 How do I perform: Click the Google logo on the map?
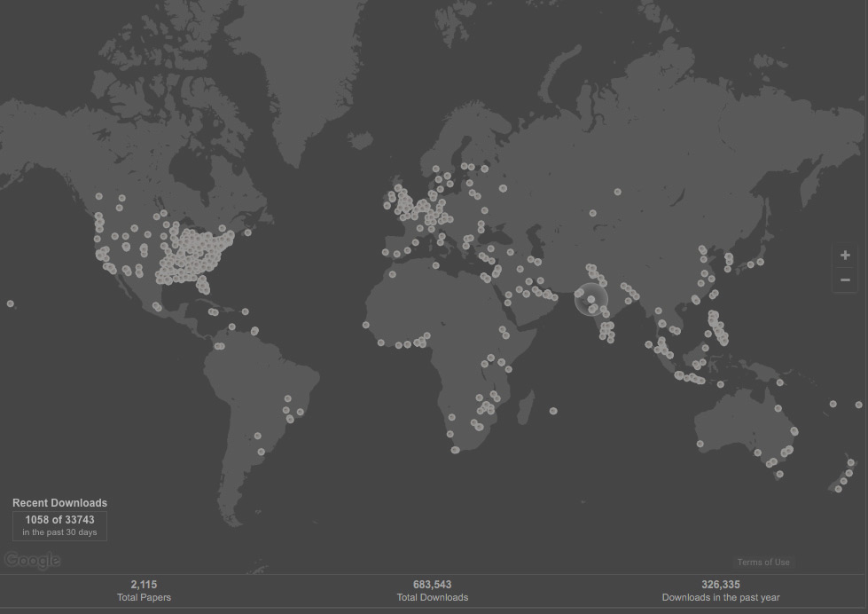pyautogui.click(x=32, y=560)
